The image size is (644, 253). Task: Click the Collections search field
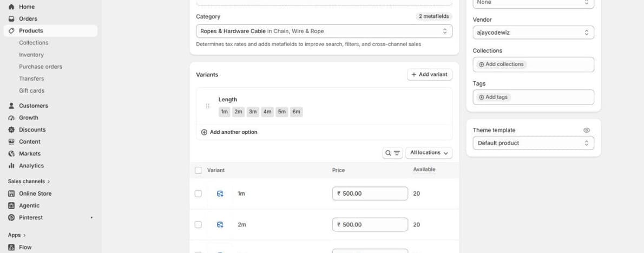pos(533,64)
